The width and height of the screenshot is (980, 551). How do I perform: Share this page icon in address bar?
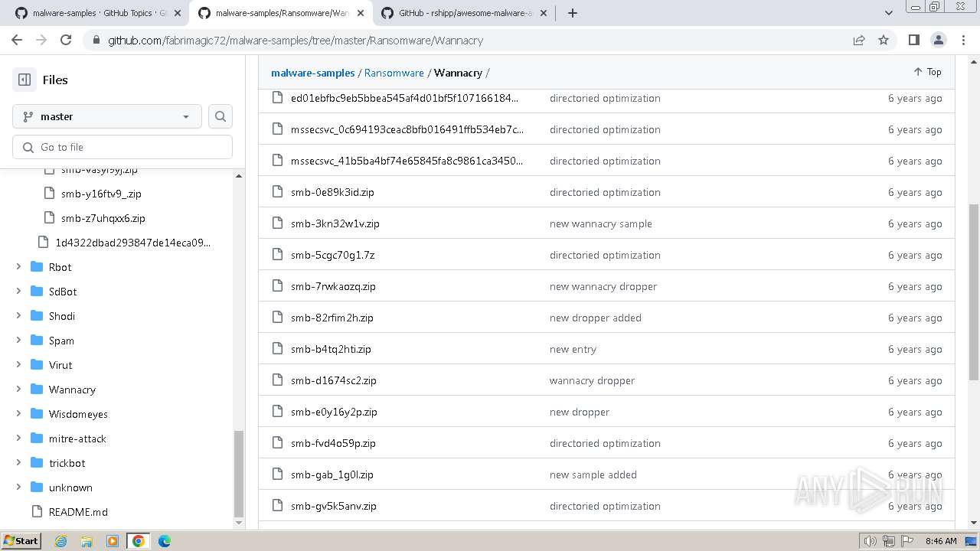click(x=859, y=41)
